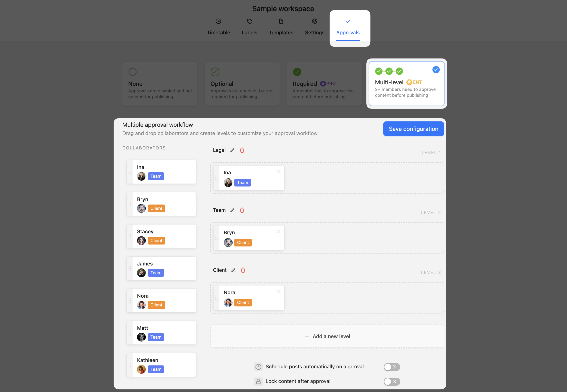
Task: Click Kathleen's collaborator card drag handle
Action: point(130,365)
